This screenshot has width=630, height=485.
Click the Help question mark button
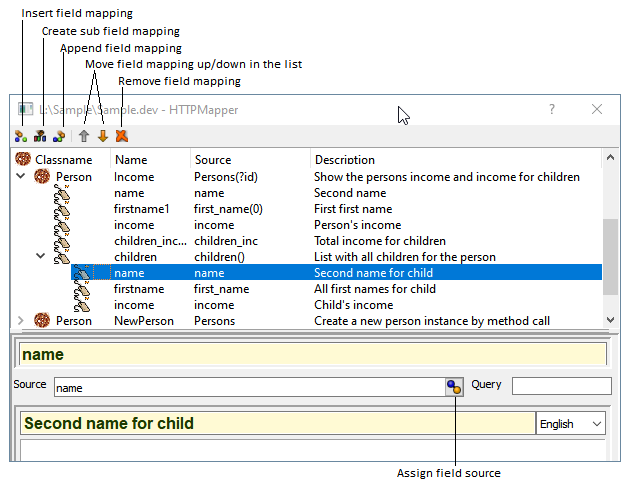[x=552, y=109]
